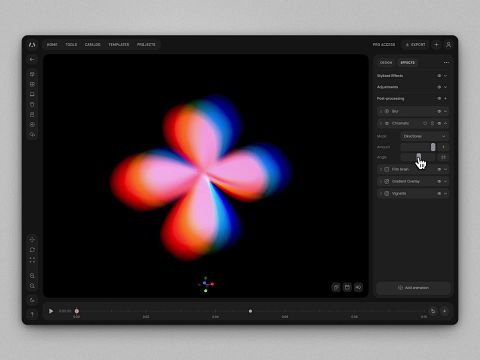Select the white keyframe marker on timeline
This screenshot has height=360, width=480.
point(250,311)
